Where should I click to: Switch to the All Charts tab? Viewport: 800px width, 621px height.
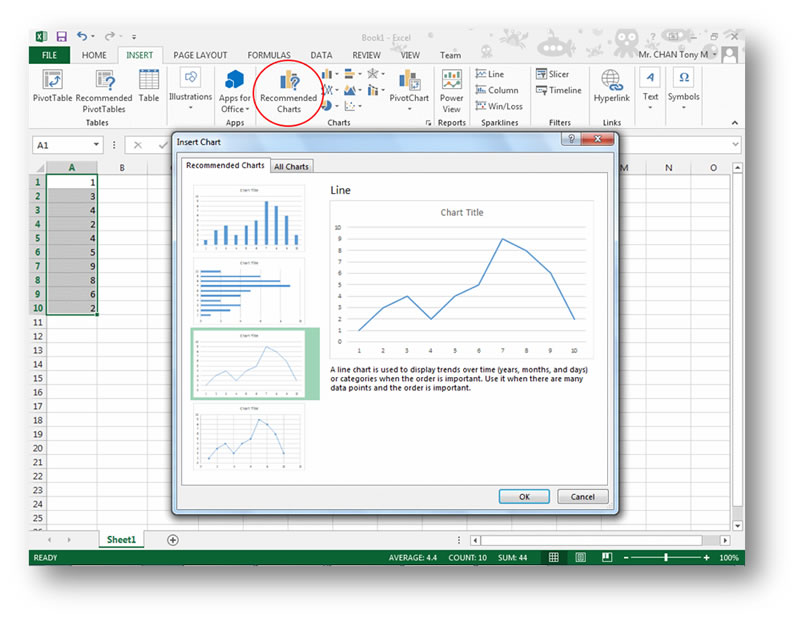click(x=292, y=167)
